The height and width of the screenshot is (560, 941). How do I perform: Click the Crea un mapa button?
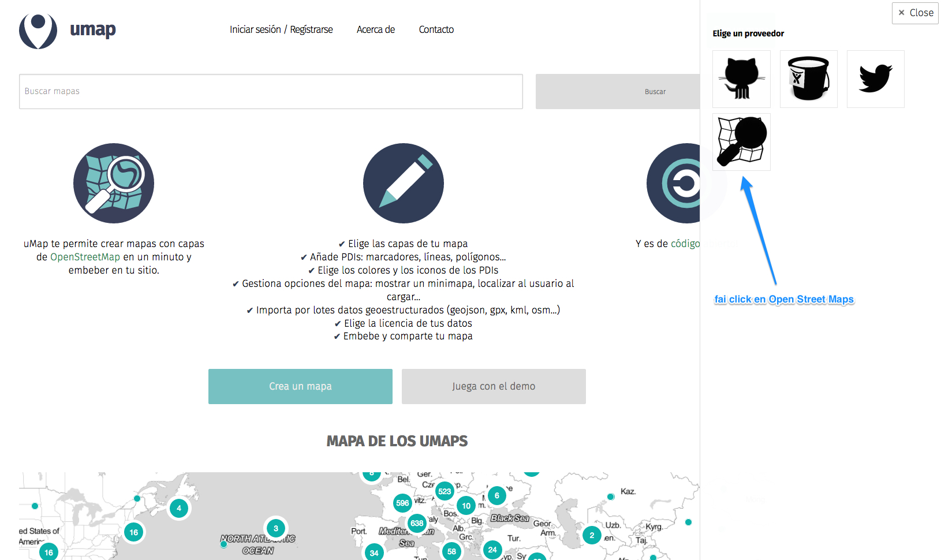pyautogui.click(x=300, y=386)
